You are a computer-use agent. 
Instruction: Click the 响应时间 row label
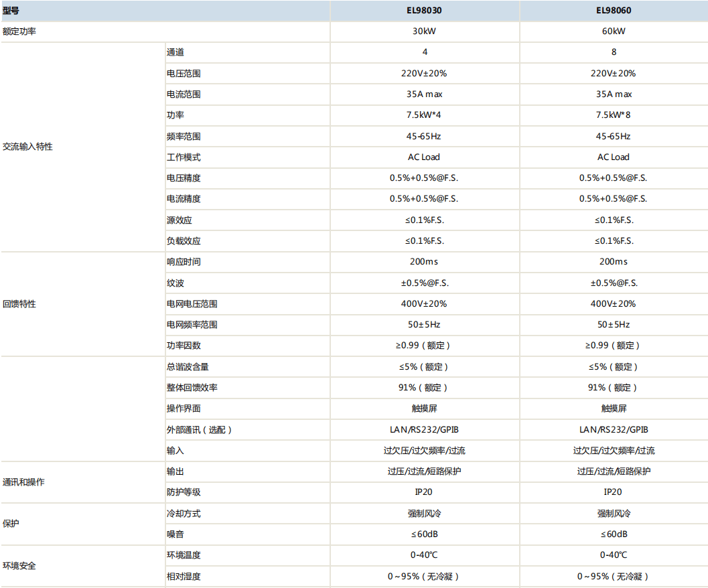(x=184, y=262)
